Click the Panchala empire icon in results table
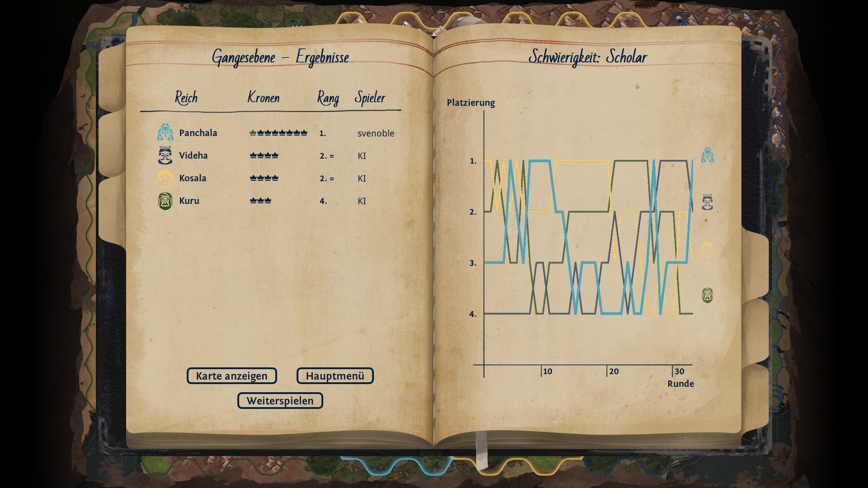The height and width of the screenshot is (488, 868). pyautogui.click(x=165, y=132)
